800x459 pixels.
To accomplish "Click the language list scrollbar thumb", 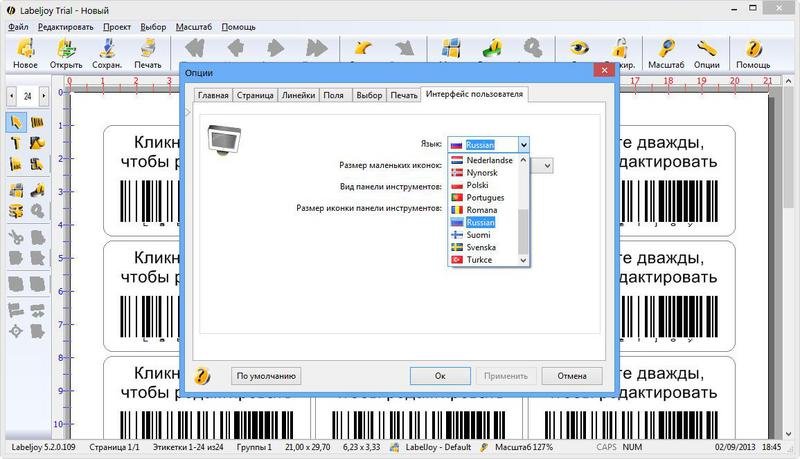I will pos(523,232).
